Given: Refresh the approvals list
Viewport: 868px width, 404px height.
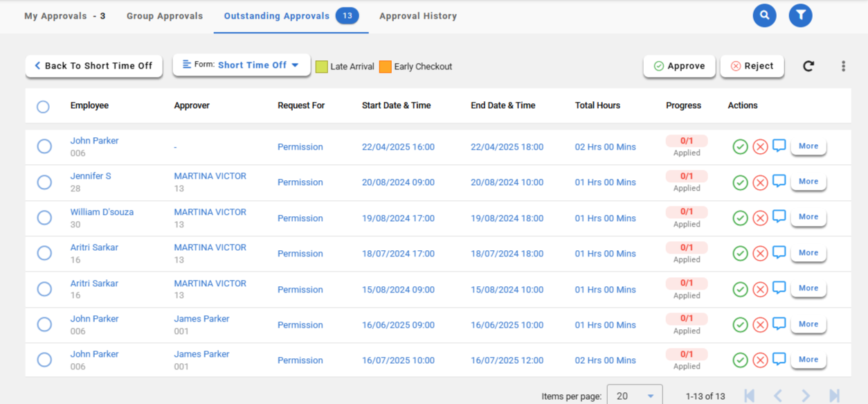Looking at the screenshot, I should point(808,66).
